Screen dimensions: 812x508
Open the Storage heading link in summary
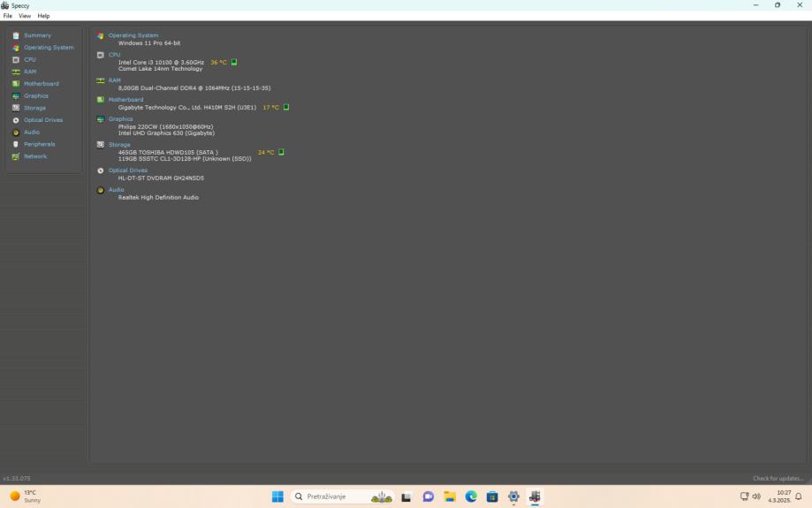tap(119, 145)
